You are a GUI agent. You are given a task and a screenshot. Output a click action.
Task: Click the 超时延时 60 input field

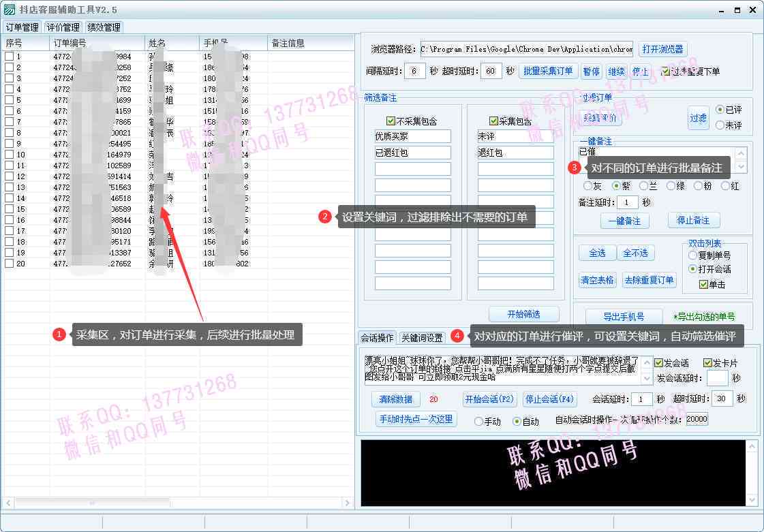pyautogui.click(x=491, y=71)
